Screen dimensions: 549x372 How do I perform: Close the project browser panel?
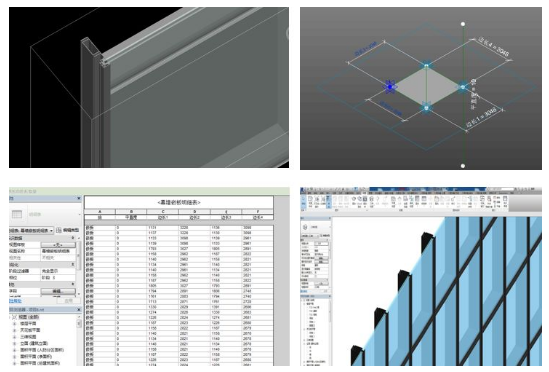click(x=78, y=310)
